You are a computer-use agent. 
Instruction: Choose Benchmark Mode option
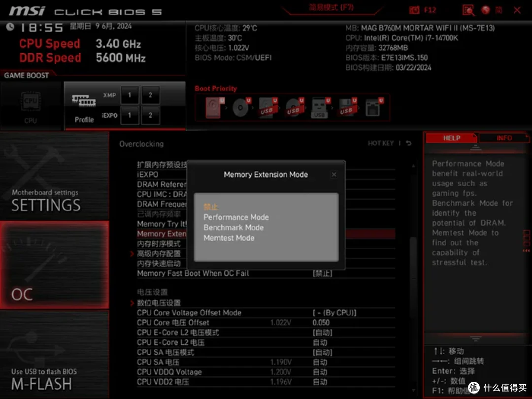(233, 228)
